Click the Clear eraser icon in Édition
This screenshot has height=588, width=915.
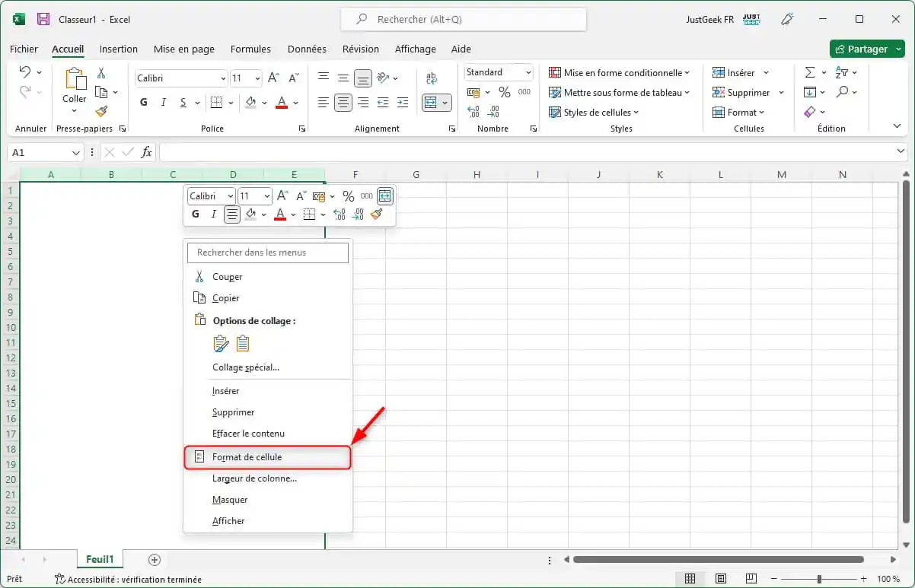(810, 112)
